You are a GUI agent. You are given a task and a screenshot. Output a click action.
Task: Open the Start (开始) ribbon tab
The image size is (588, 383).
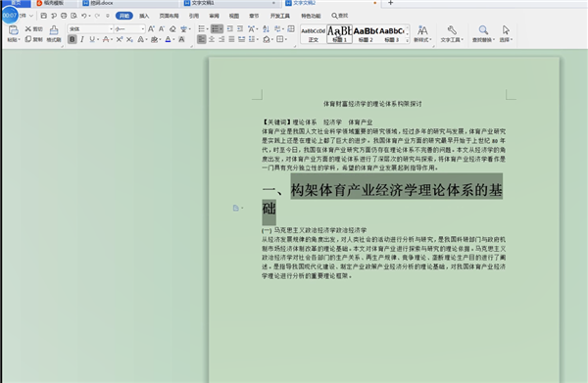click(124, 16)
